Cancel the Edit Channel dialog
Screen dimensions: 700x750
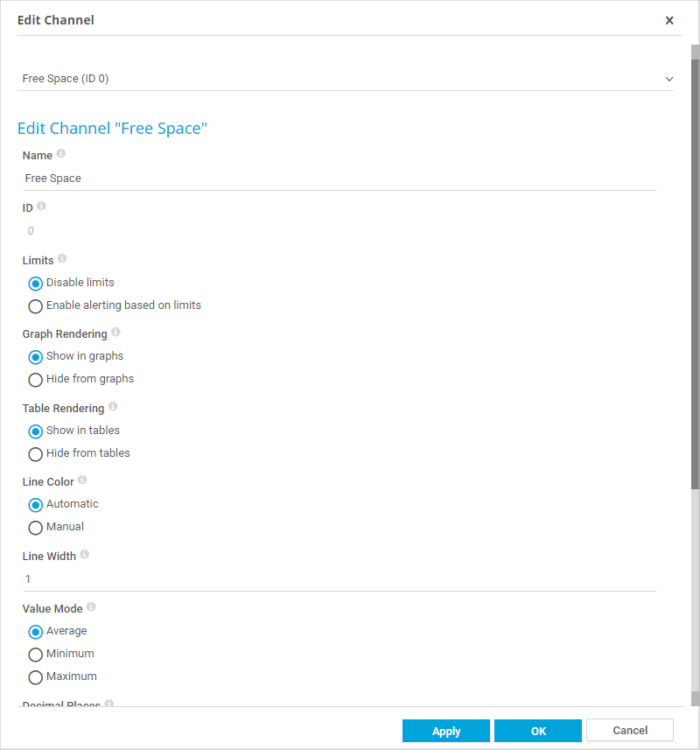coord(629,731)
